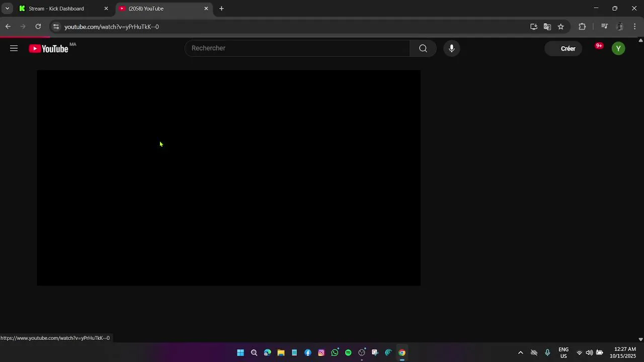Open the green Y account avatar menu
This screenshot has width=644, height=362.
point(618,48)
